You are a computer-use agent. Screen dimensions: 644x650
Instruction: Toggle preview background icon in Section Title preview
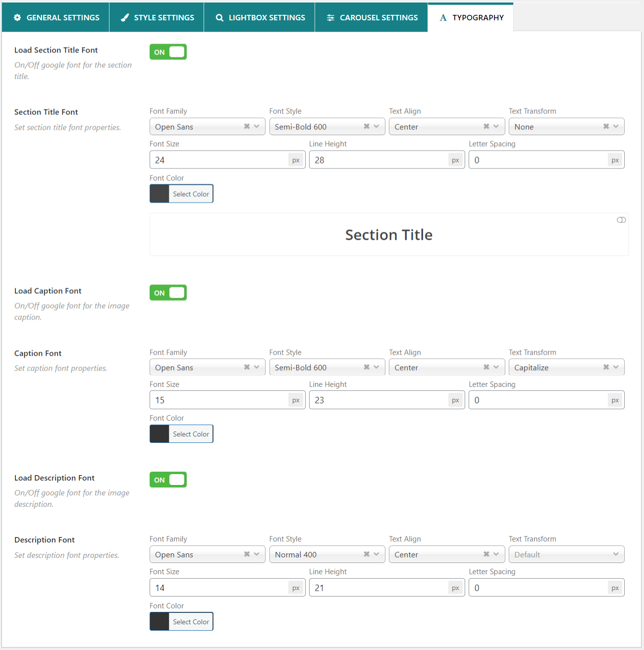(x=621, y=220)
